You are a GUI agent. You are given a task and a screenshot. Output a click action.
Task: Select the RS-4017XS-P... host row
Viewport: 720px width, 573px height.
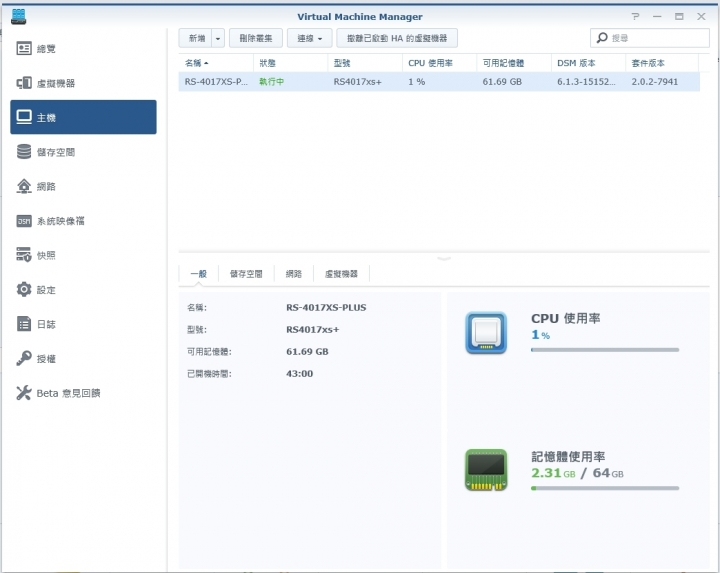click(439, 82)
